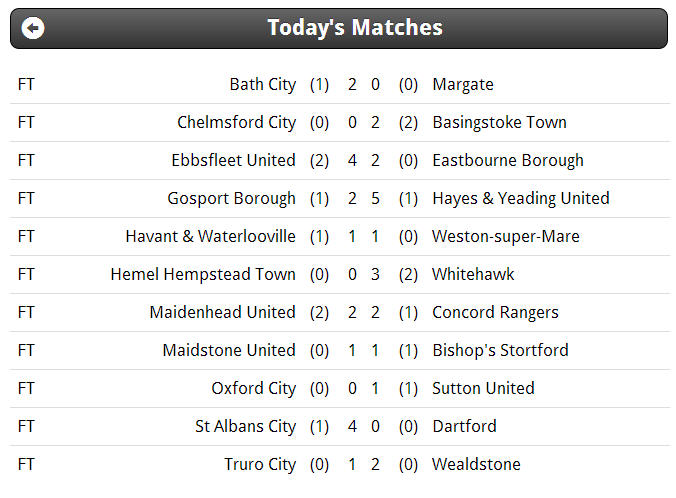Open the Concord Rangers team entry
Viewport: 676px width, 498px height.
[495, 312]
